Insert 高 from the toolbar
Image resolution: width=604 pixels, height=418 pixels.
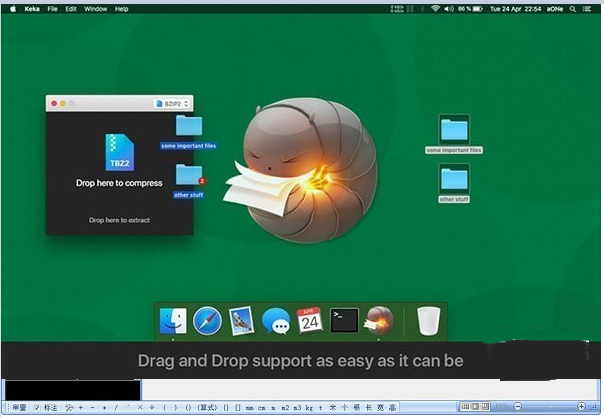(392, 407)
